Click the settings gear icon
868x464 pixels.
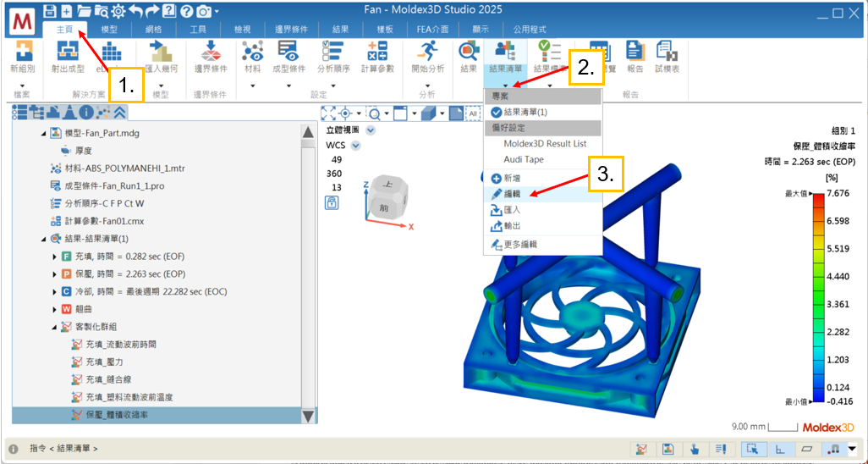point(119,10)
